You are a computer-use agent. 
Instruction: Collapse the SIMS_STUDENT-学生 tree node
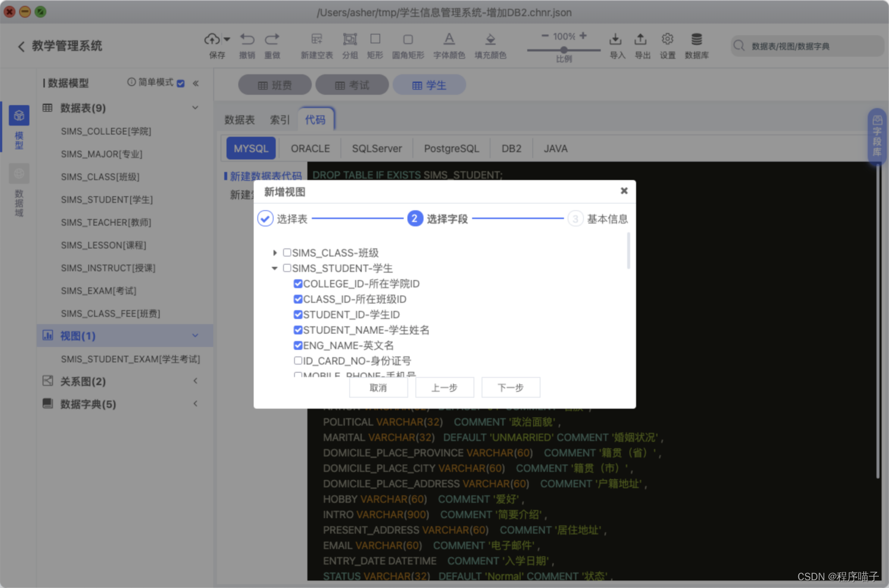tap(275, 269)
